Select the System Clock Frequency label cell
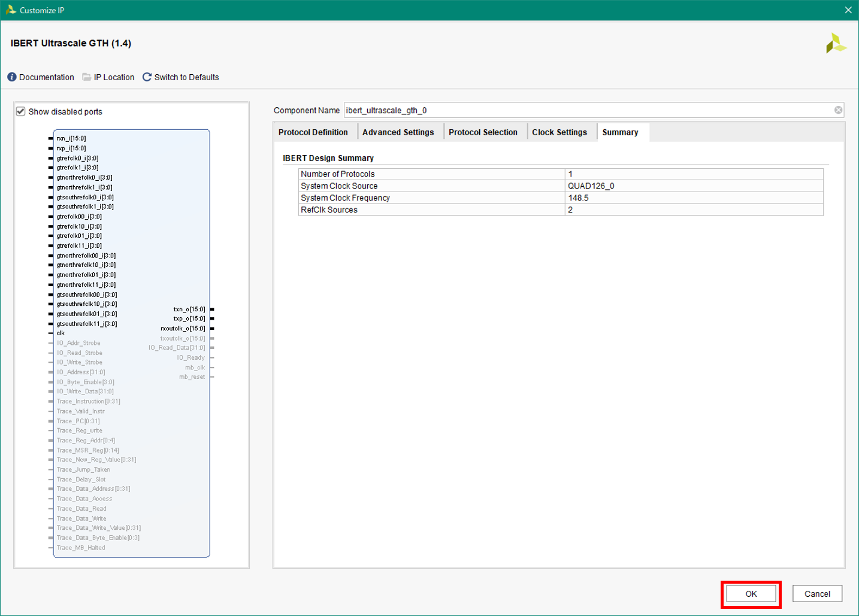859x616 pixels. (431, 198)
